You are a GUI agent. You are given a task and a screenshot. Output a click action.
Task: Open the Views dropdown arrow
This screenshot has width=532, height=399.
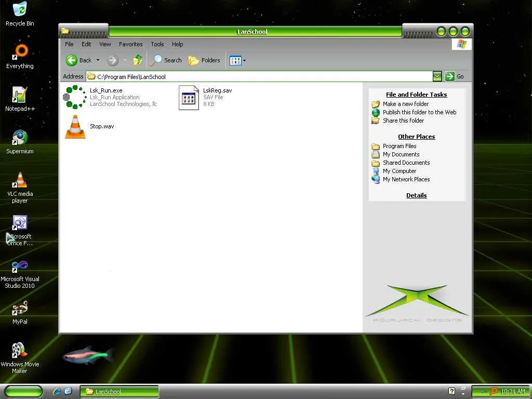[x=244, y=61]
